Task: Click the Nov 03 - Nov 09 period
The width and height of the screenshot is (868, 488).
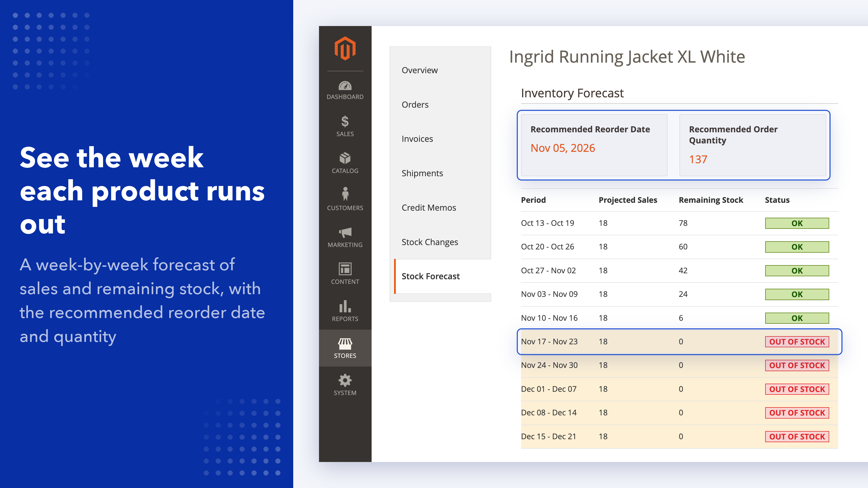Action: click(549, 294)
